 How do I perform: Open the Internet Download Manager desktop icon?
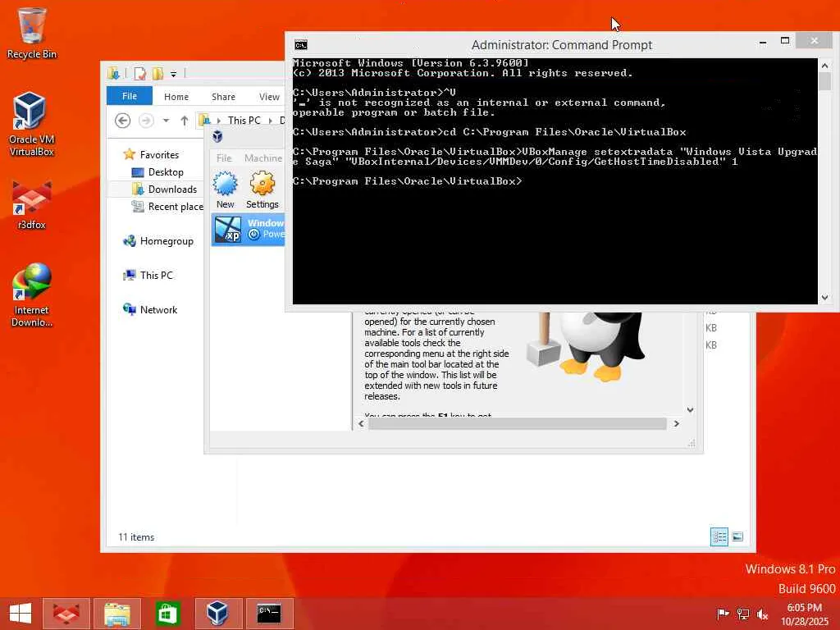pos(31,295)
